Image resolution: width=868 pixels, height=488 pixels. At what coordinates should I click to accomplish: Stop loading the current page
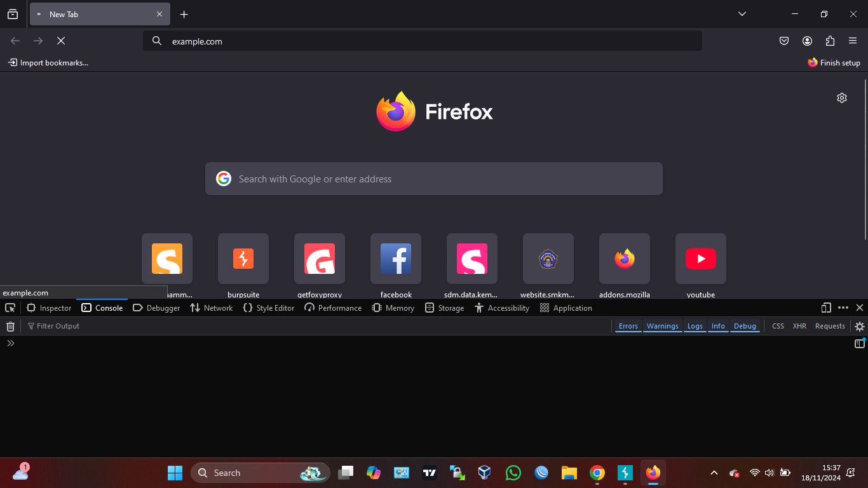(x=61, y=41)
